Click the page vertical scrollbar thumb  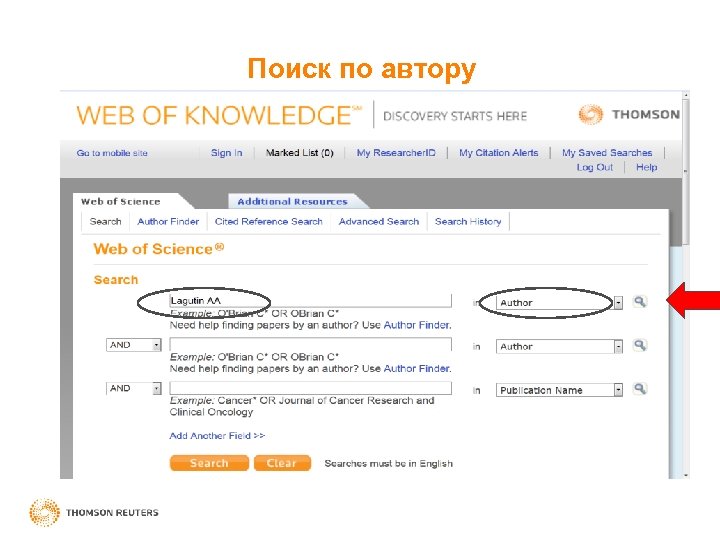click(686, 172)
